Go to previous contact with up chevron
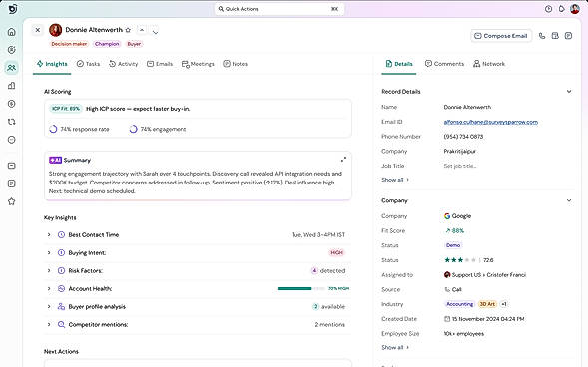 click(x=142, y=30)
